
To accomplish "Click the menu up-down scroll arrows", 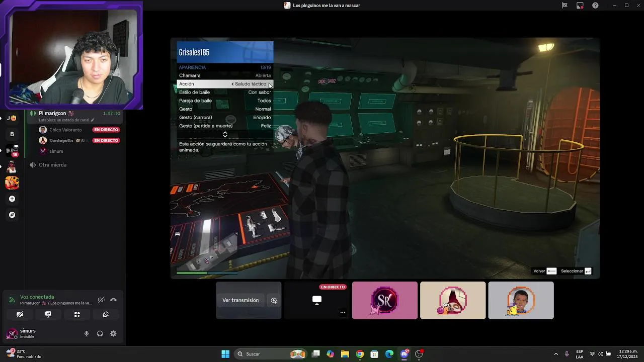I will [225, 134].
